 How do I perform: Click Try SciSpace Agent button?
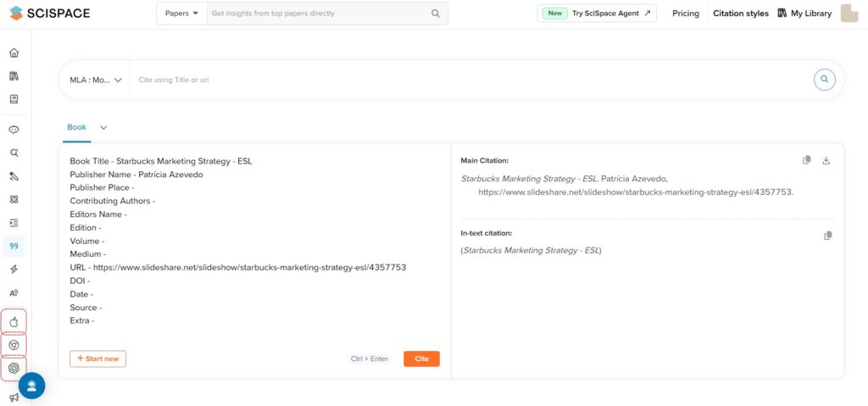(597, 14)
